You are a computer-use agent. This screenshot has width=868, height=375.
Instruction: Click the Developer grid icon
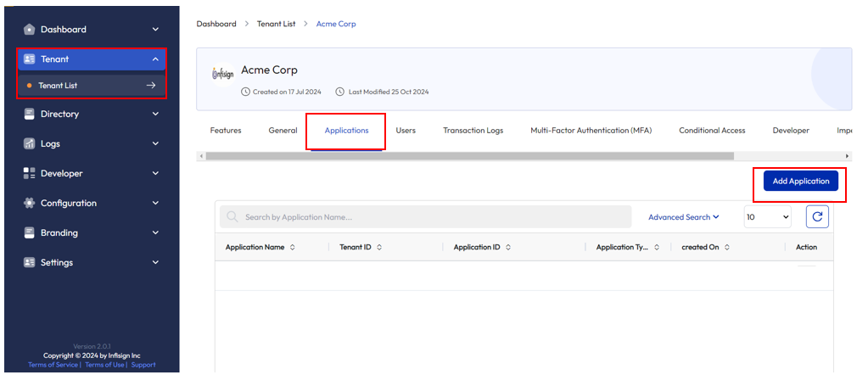click(x=30, y=173)
